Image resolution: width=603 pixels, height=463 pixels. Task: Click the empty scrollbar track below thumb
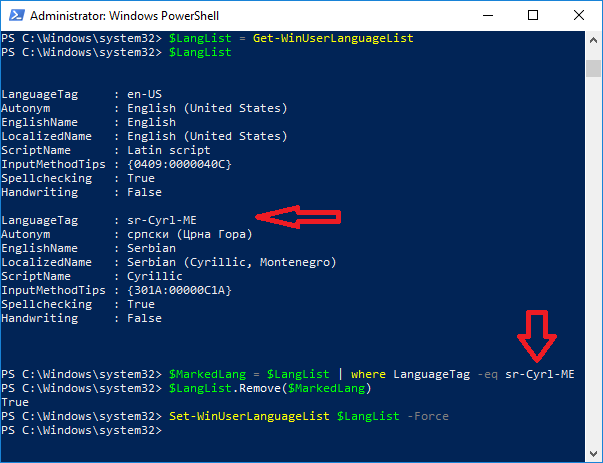click(593, 261)
